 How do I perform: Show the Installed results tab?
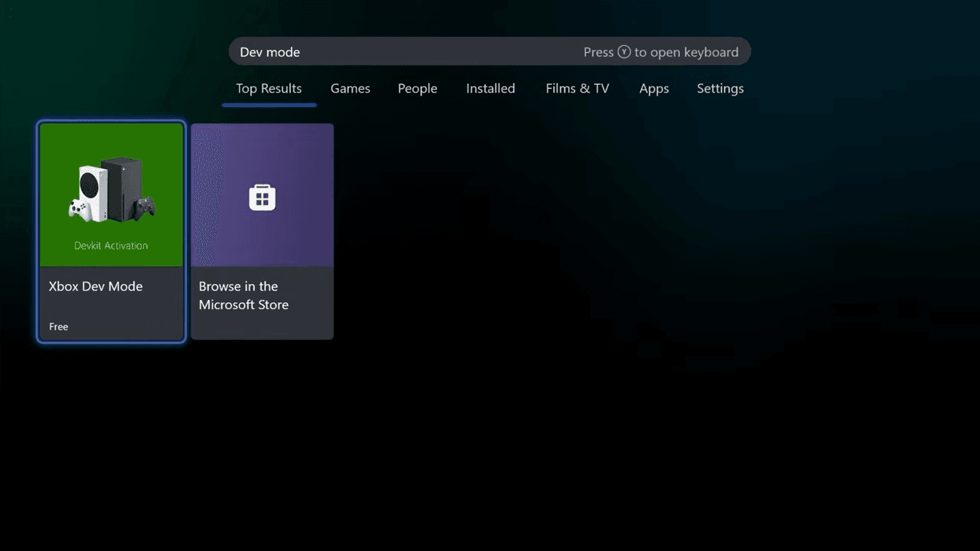490,89
